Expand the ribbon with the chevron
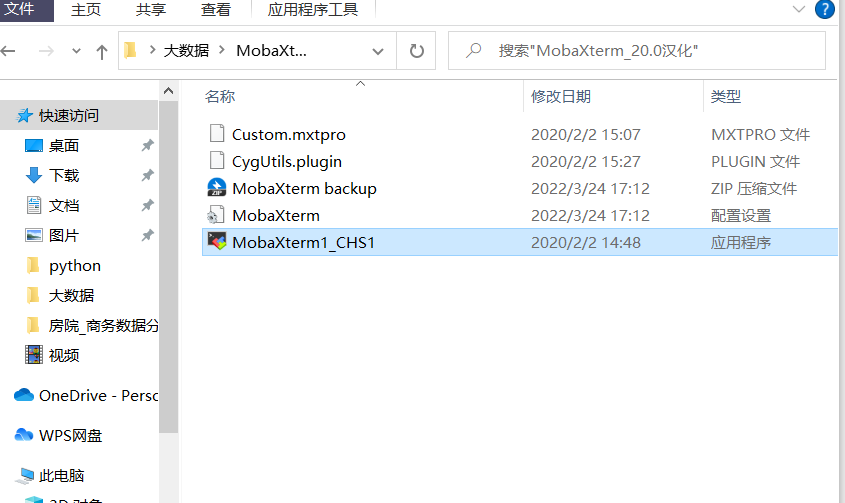Image resolution: width=845 pixels, height=503 pixels. (799, 9)
